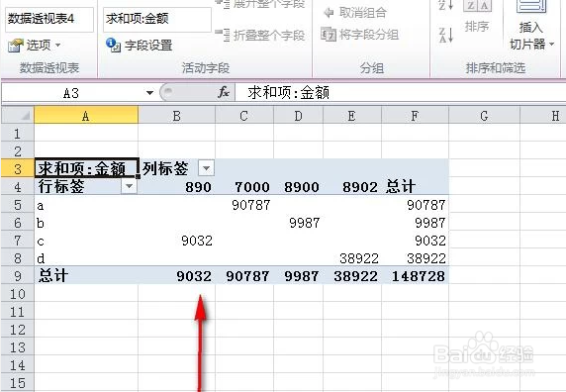Screen dimensions: 566x392
Task: Edit the active field name box
Action: click(x=157, y=19)
